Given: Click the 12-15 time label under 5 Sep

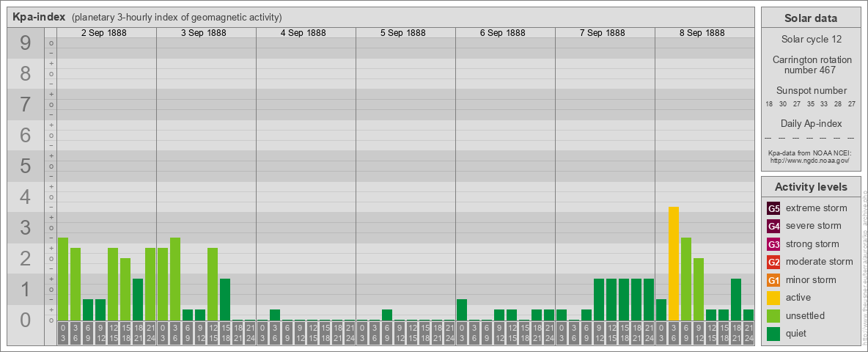Looking at the screenshot, I should [412, 334].
